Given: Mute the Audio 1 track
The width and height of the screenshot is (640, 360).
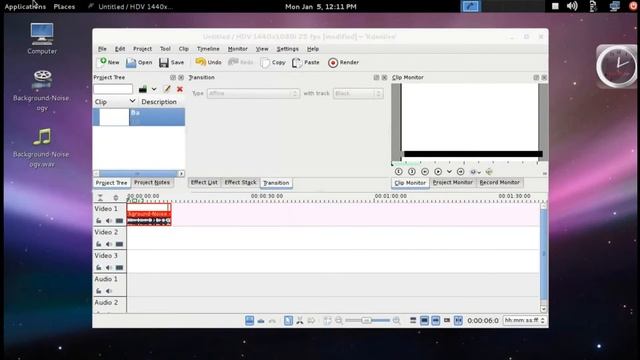Looking at the screenshot, I should pos(109,291).
